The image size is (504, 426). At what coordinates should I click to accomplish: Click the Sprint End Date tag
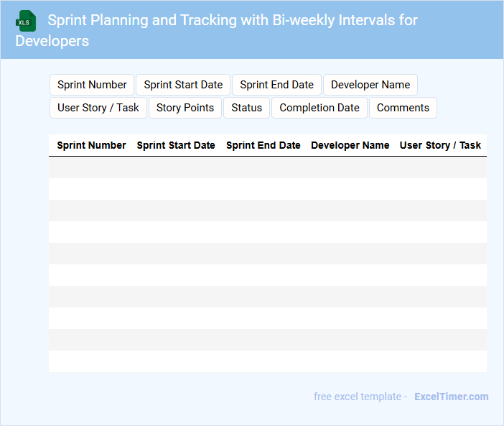[x=276, y=85]
